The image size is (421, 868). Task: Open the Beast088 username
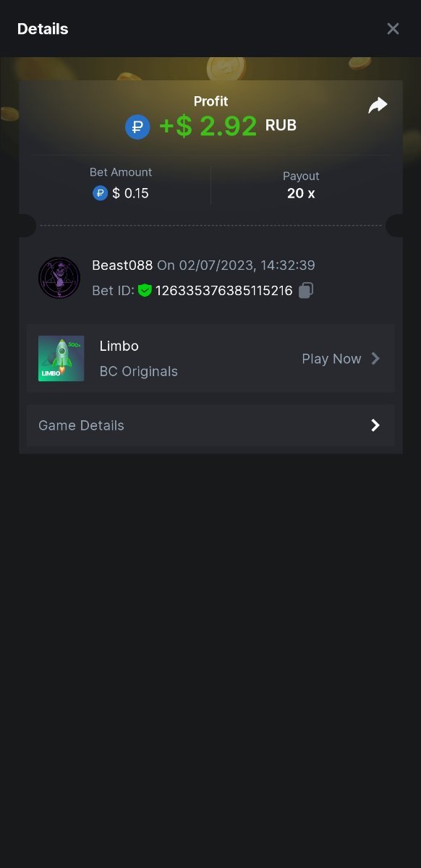tap(122, 265)
